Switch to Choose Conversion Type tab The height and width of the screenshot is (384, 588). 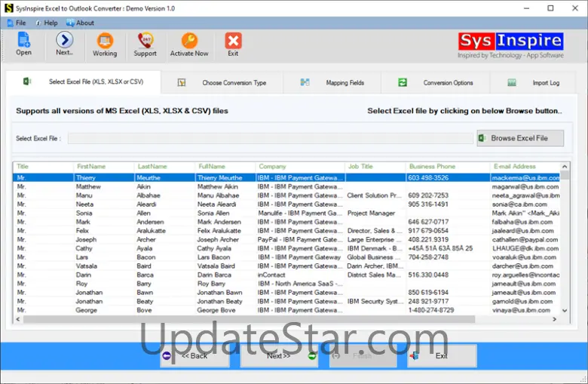[x=222, y=82]
